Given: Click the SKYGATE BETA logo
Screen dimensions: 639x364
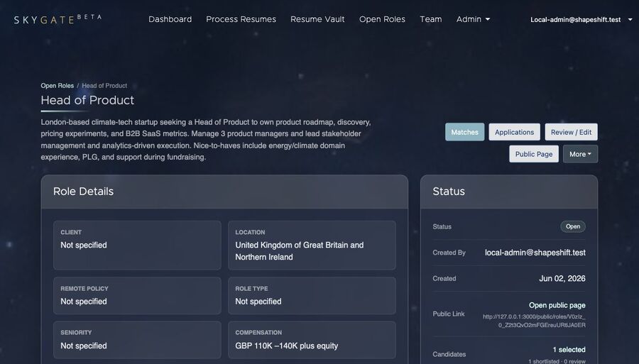Looking at the screenshot, I should (58, 19).
